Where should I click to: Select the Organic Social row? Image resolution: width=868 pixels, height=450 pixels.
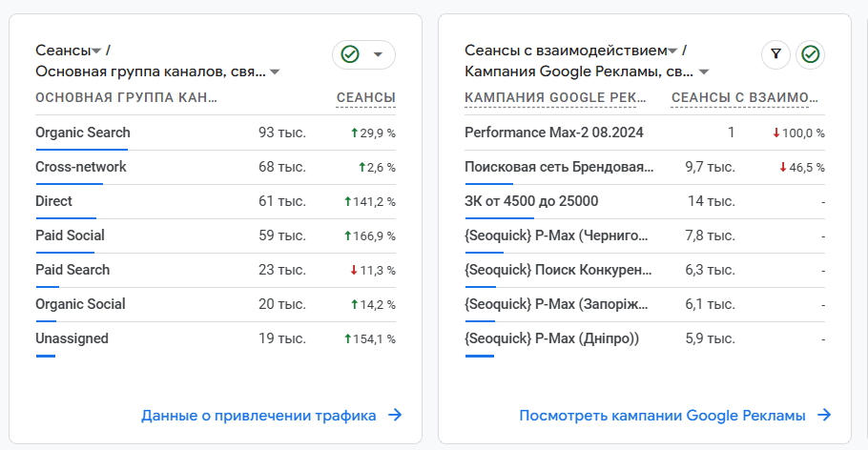click(216, 304)
